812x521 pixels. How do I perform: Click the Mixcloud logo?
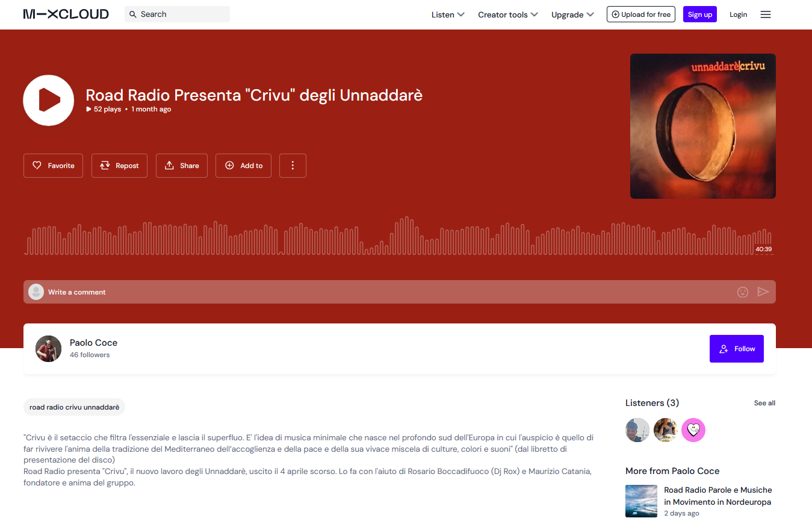[x=66, y=14]
